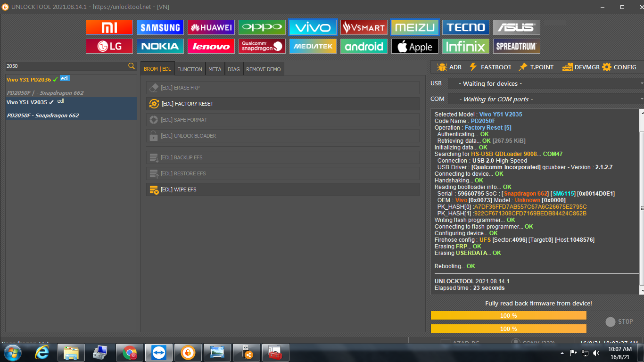Select the LG brand logo

(109, 46)
